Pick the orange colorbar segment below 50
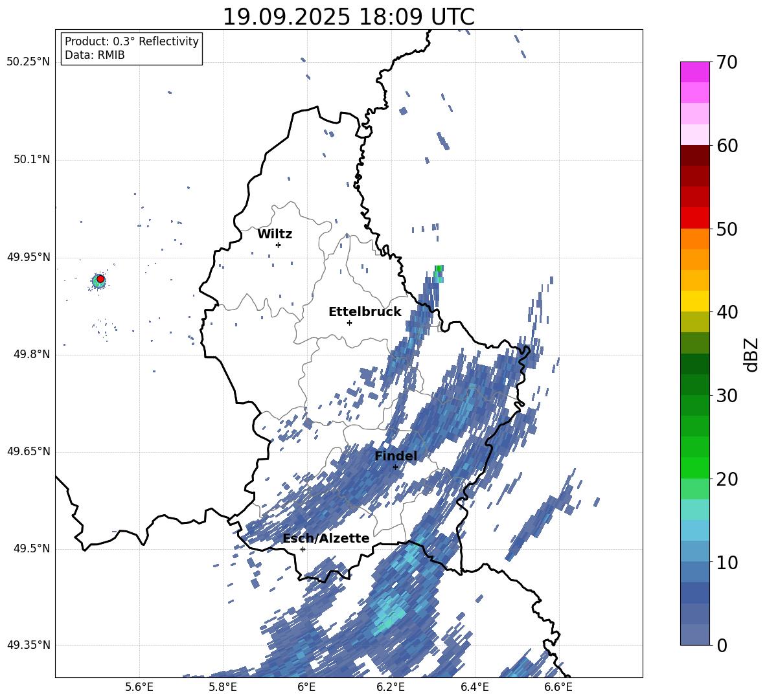Screen dimensions: 767x700 [x=694, y=239]
